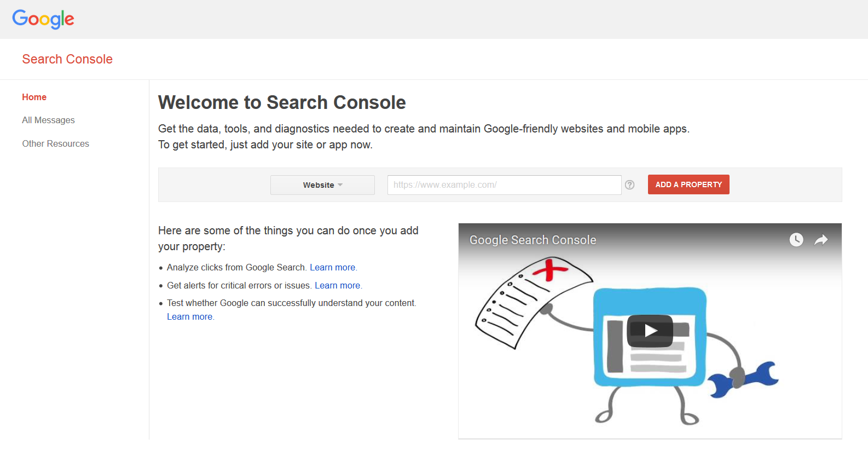Open Learn more about testing content
This screenshot has width=868, height=473.
click(x=189, y=316)
